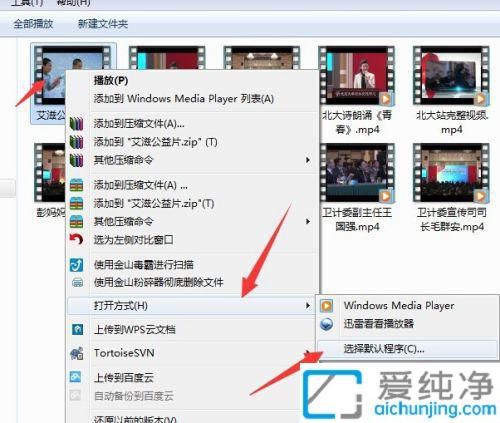Click the Kingsoft antivirus scan icon

(x=76, y=265)
